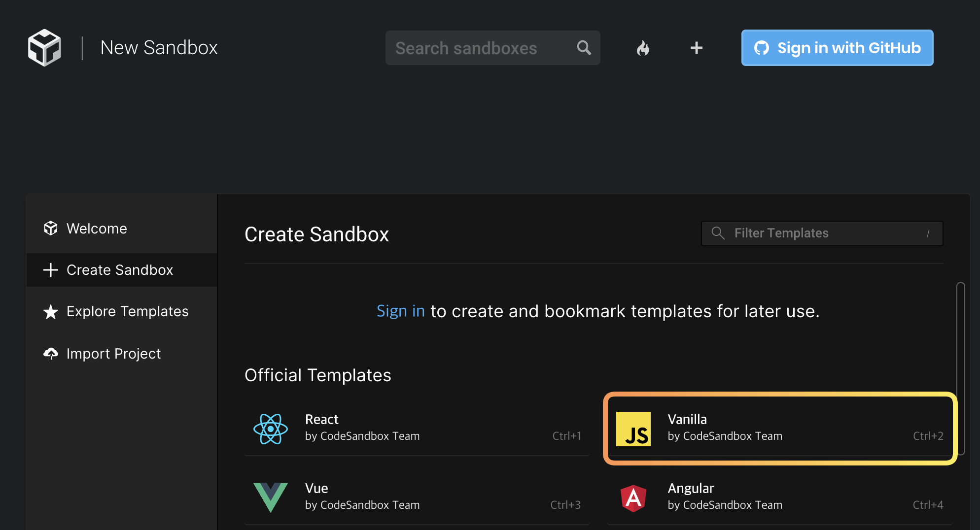Click the GitHub octocat icon

[762, 48]
